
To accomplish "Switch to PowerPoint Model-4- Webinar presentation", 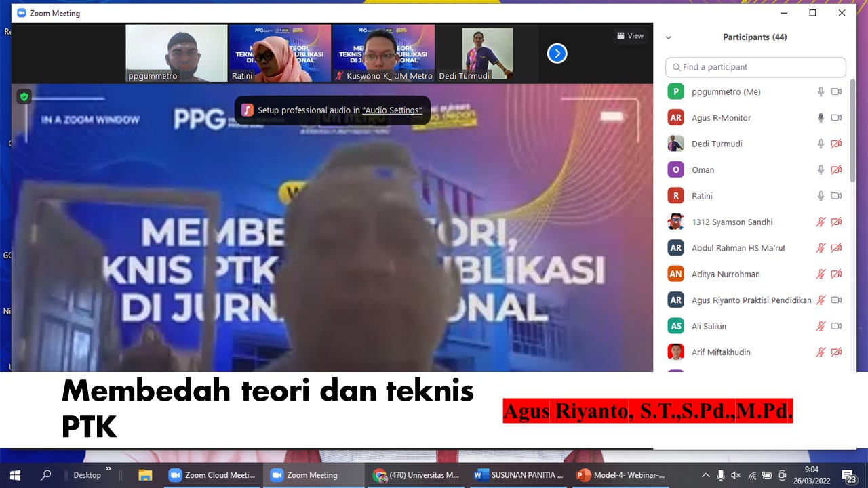I will (620, 475).
